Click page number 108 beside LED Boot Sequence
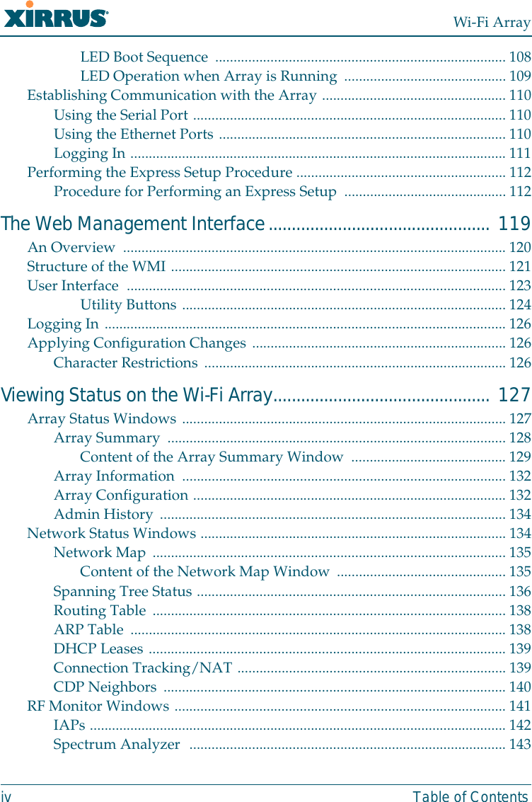 (x=520, y=57)
